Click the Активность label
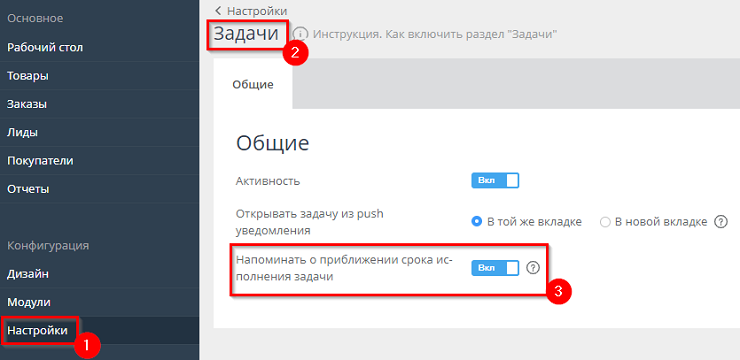 click(268, 181)
